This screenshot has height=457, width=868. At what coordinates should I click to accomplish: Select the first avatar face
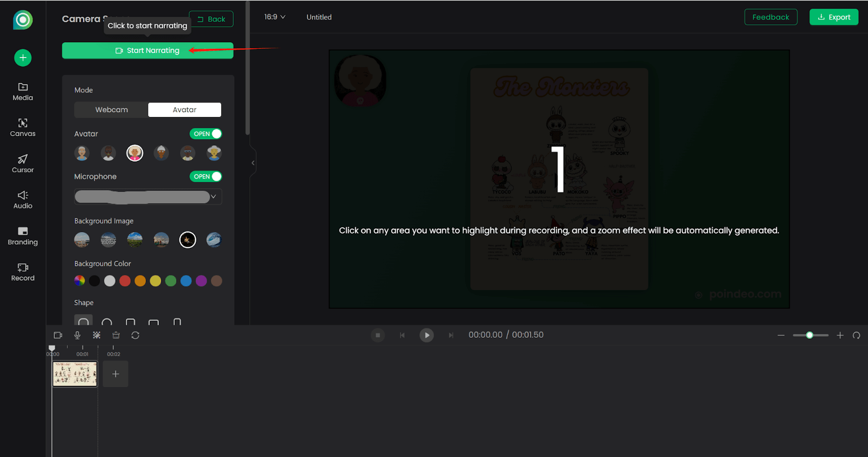[x=82, y=153]
